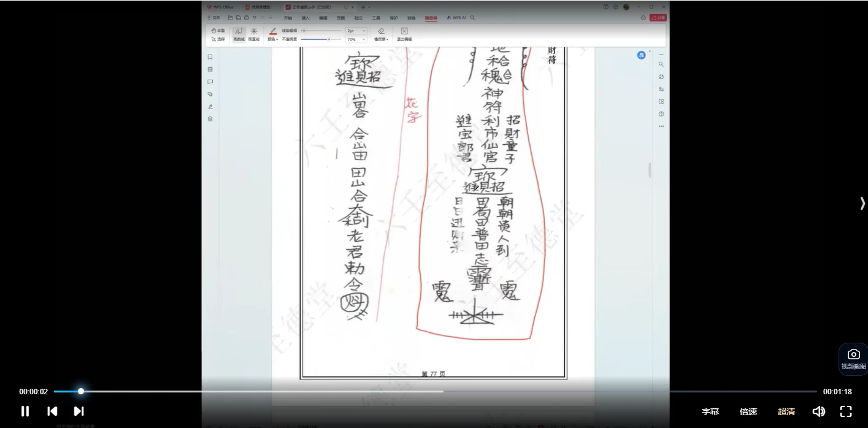Take a video screenshot with the camera icon
The height and width of the screenshot is (428, 868).
click(853, 357)
